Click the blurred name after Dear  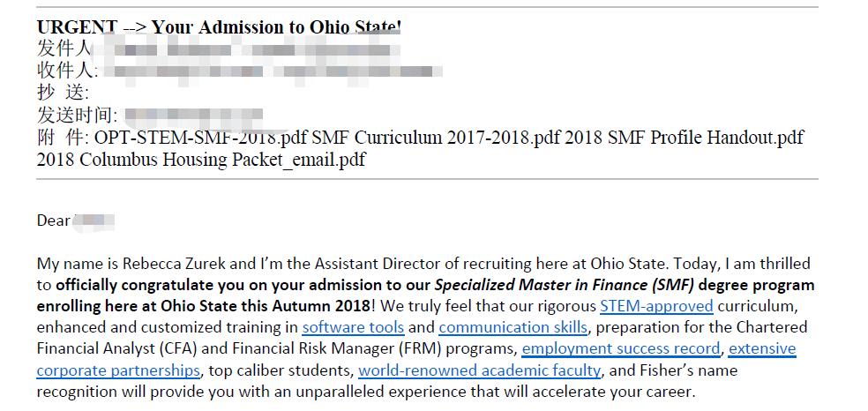tap(94, 221)
